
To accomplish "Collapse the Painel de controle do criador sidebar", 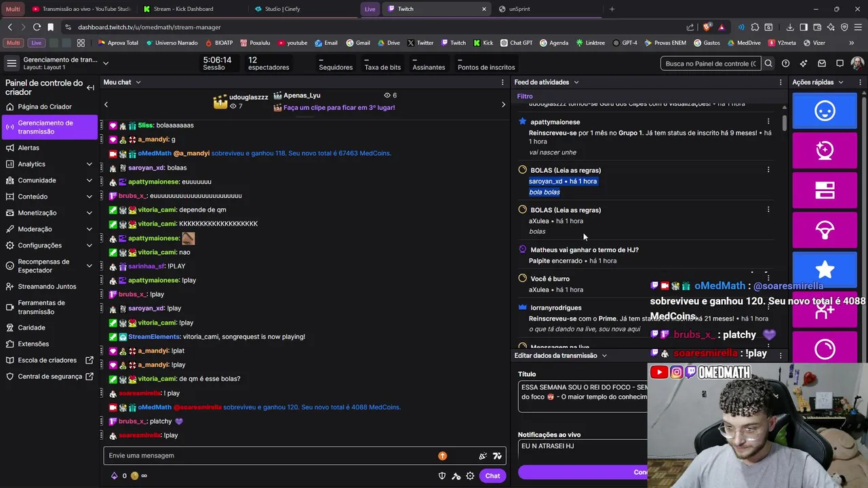I will [90, 87].
